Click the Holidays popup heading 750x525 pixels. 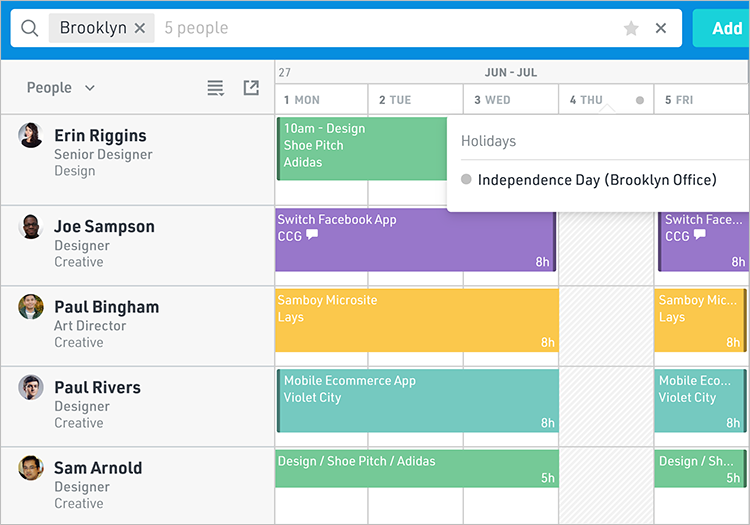tap(488, 141)
